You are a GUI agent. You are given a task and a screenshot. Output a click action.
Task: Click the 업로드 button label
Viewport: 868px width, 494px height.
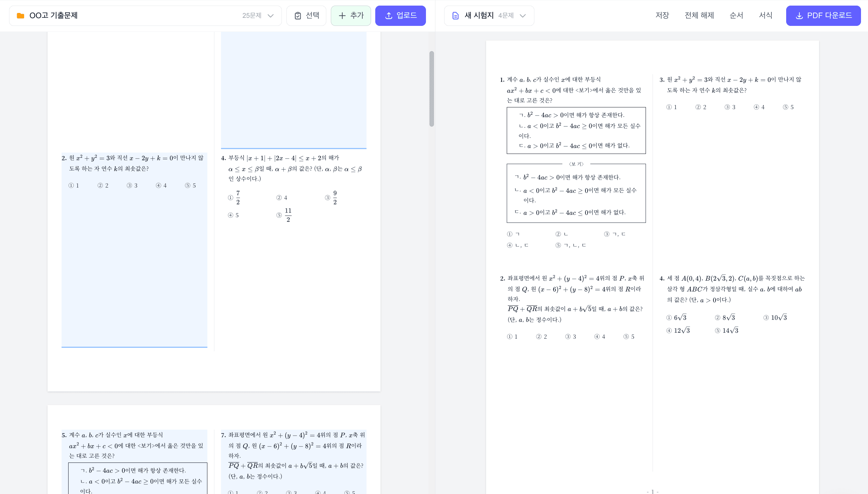[x=407, y=15]
